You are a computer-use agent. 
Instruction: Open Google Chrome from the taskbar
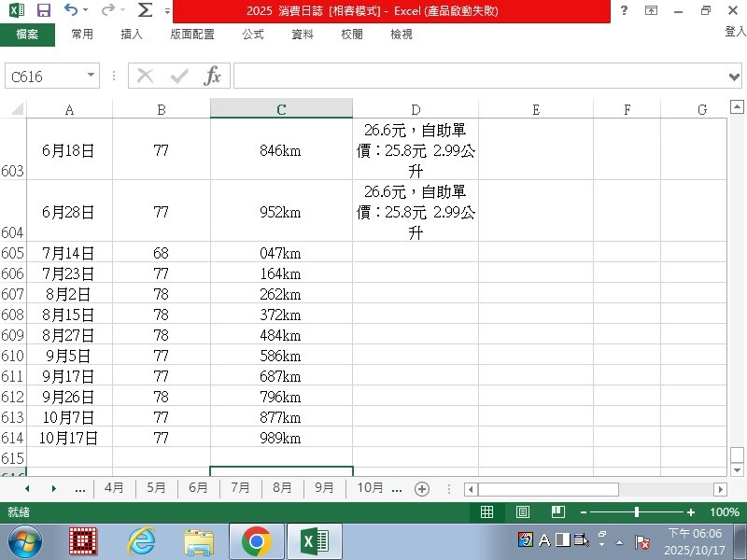point(256,540)
